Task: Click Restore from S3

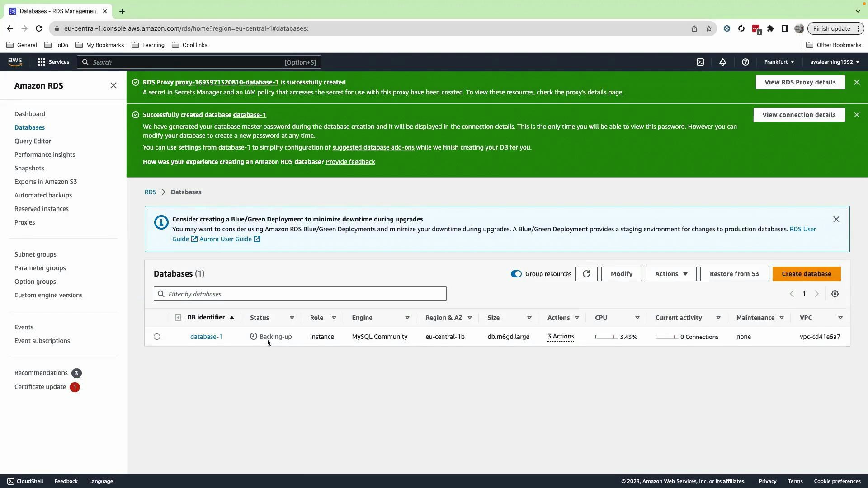Action: 734,274
